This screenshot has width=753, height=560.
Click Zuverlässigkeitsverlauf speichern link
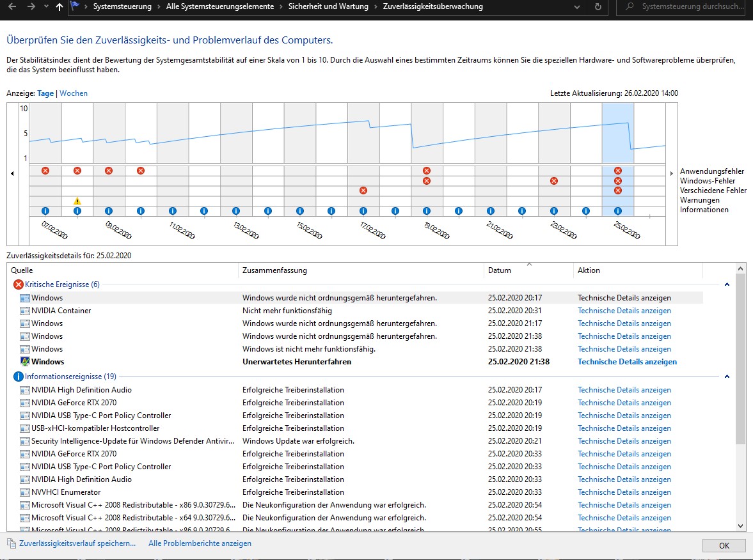pyautogui.click(x=77, y=543)
